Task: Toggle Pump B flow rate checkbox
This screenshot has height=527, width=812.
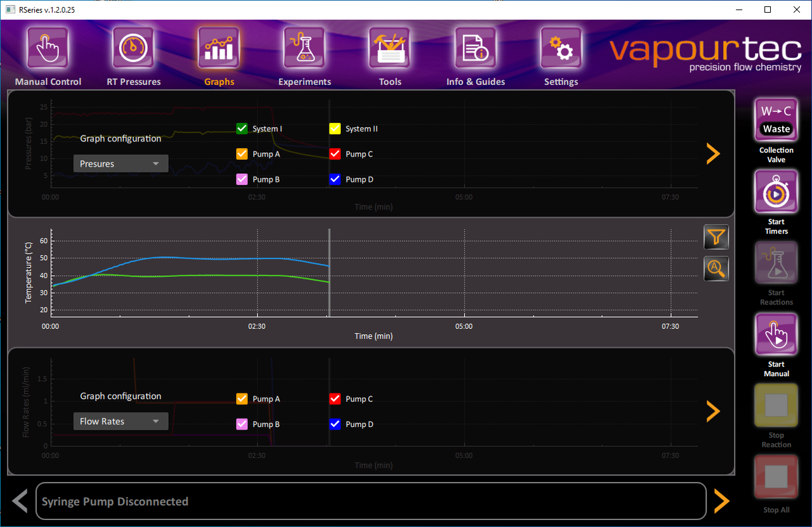Action: point(242,424)
